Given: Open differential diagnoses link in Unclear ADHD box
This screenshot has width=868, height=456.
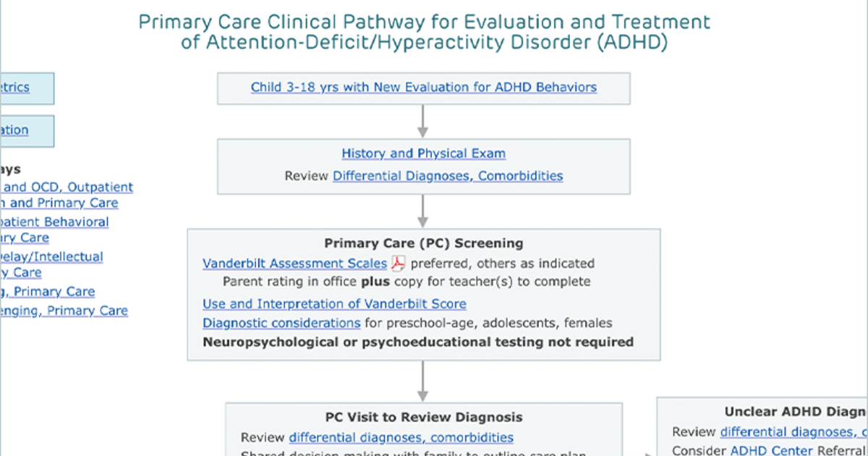Looking at the screenshot, I should [x=793, y=432].
